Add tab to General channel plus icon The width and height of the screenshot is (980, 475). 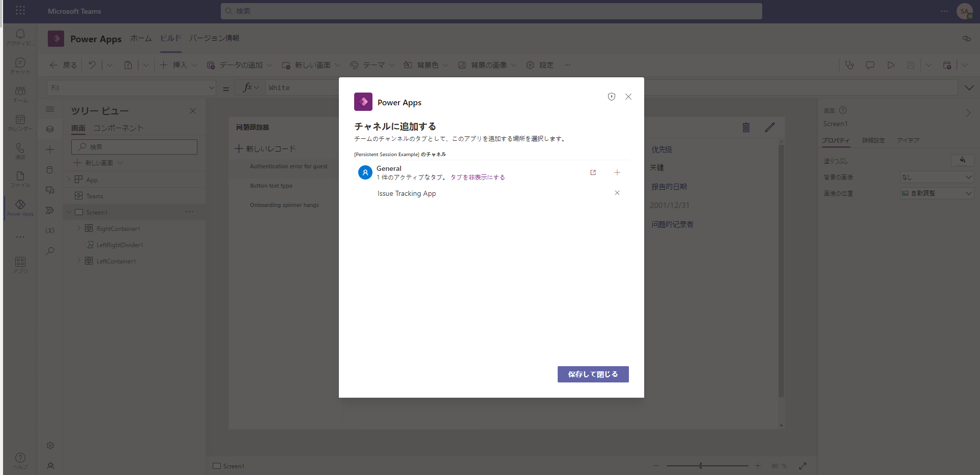click(617, 172)
